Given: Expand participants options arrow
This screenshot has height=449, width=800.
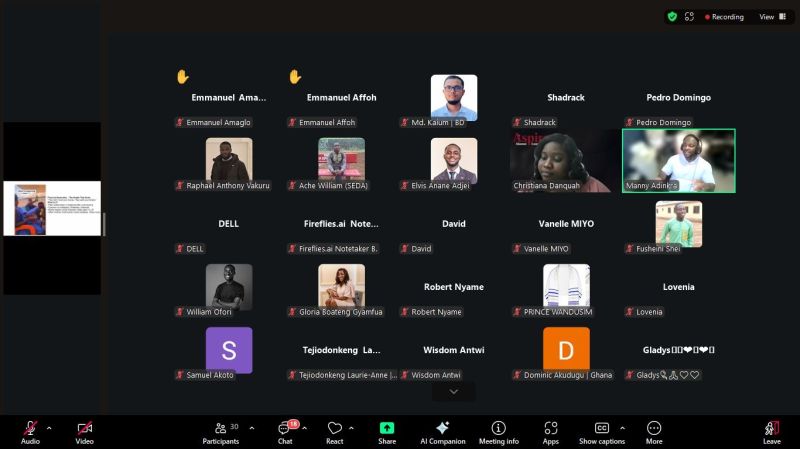Looking at the screenshot, I should click(252, 428).
